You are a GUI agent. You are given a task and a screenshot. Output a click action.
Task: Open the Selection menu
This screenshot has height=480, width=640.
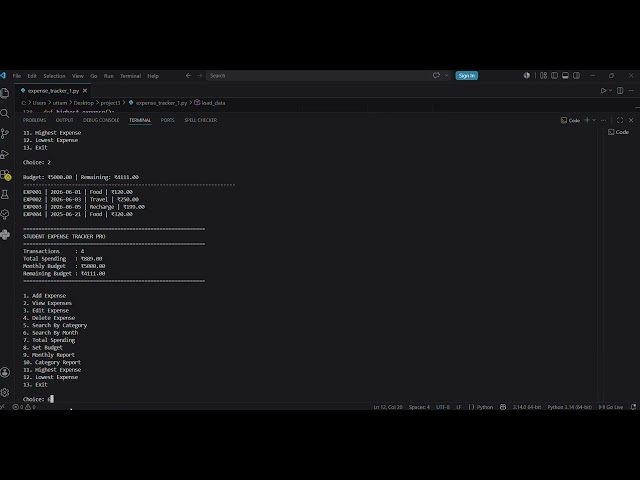tap(54, 76)
